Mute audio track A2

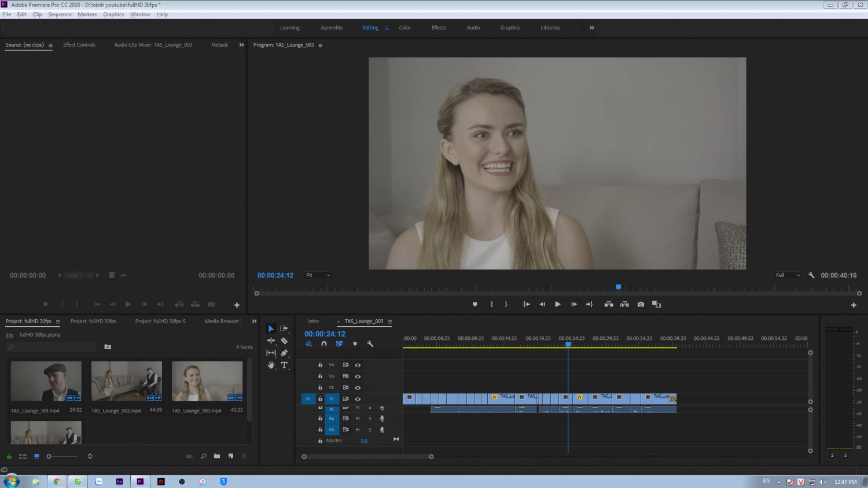[x=358, y=419]
